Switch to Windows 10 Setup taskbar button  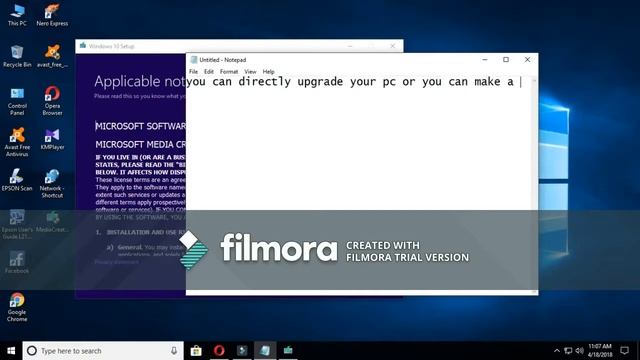pos(288,351)
